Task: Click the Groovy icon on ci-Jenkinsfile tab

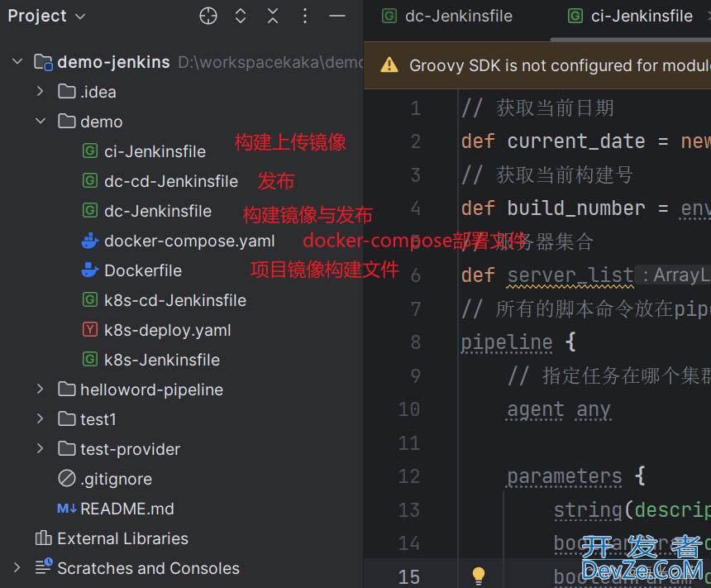Action: pos(575,17)
